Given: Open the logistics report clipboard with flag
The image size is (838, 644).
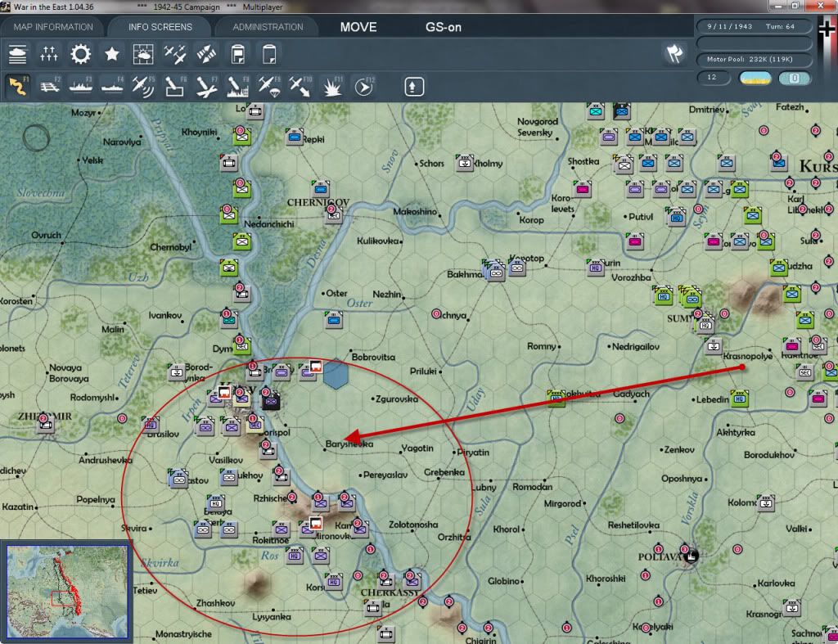Looking at the screenshot, I should [x=238, y=54].
